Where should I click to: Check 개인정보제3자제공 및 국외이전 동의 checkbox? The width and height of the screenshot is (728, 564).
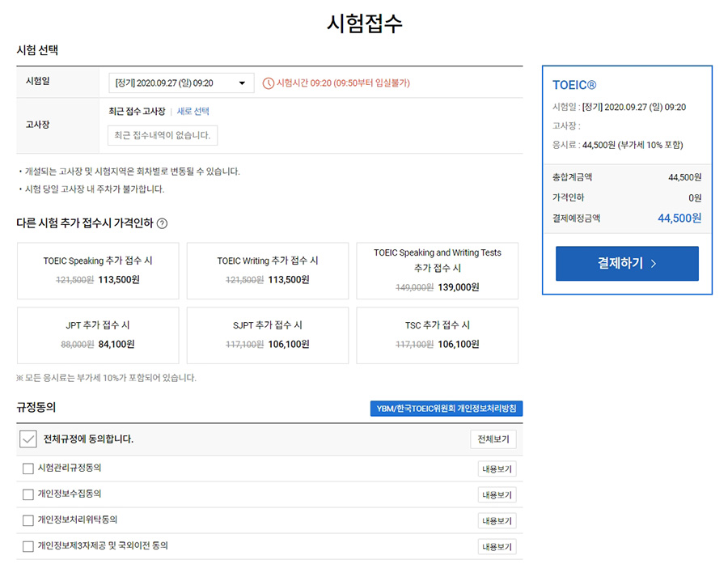[x=28, y=546]
